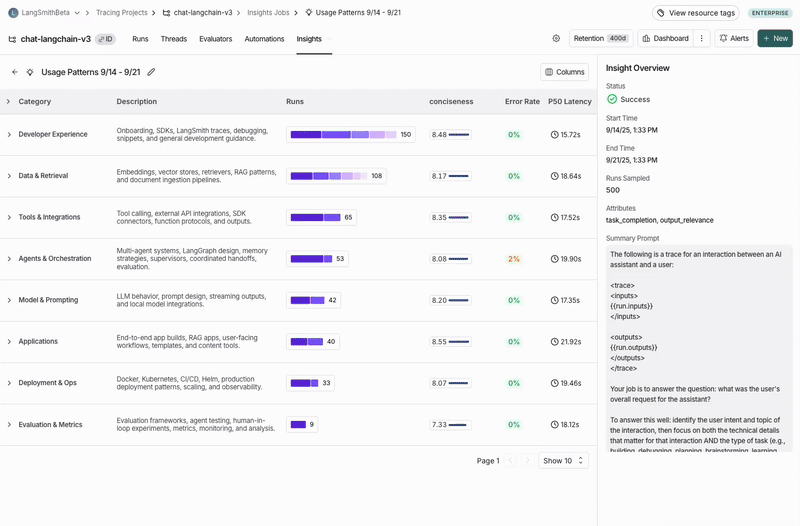Expand all rows using header chevron
The image size is (800, 526).
pyautogui.click(x=9, y=102)
